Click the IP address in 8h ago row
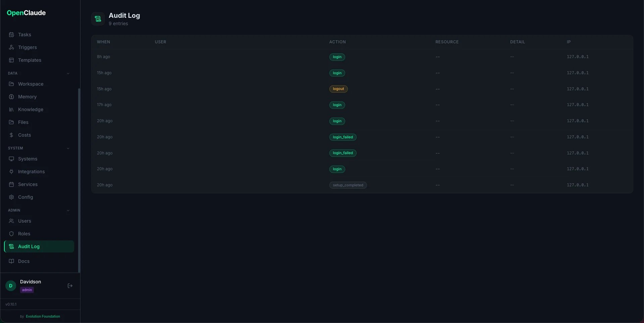The width and height of the screenshot is (644, 323). coord(578,57)
